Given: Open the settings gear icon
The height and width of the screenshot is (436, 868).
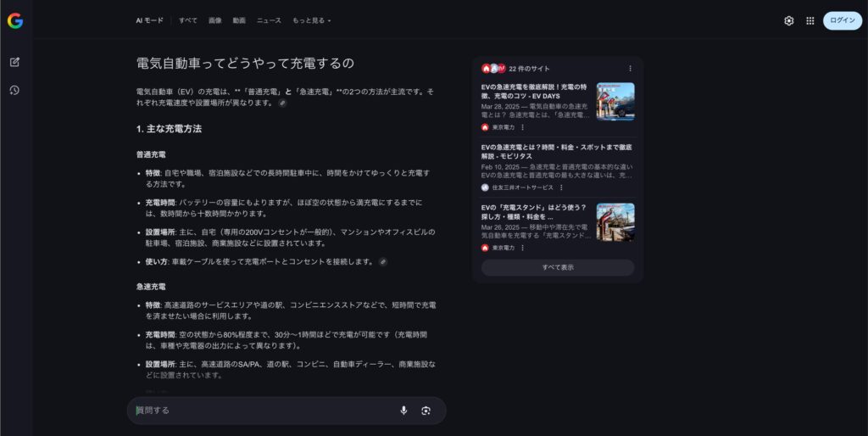Looking at the screenshot, I should pos(788,21).
